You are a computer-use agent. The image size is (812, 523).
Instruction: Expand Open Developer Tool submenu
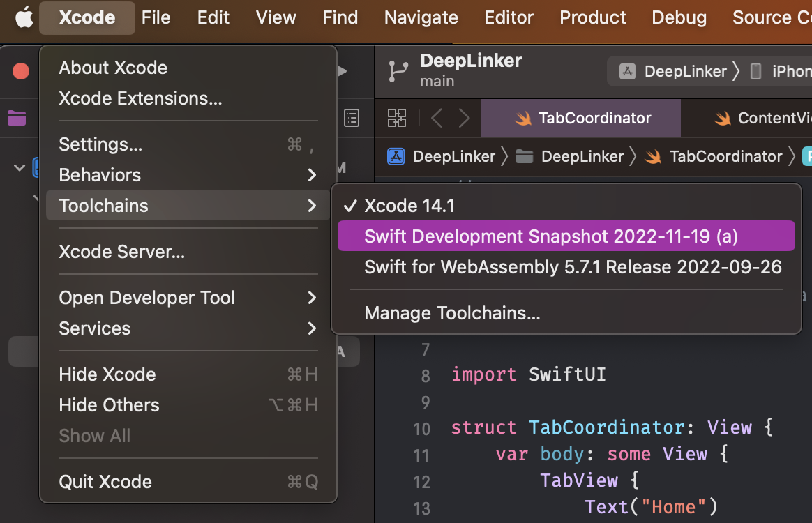point(188,298)
